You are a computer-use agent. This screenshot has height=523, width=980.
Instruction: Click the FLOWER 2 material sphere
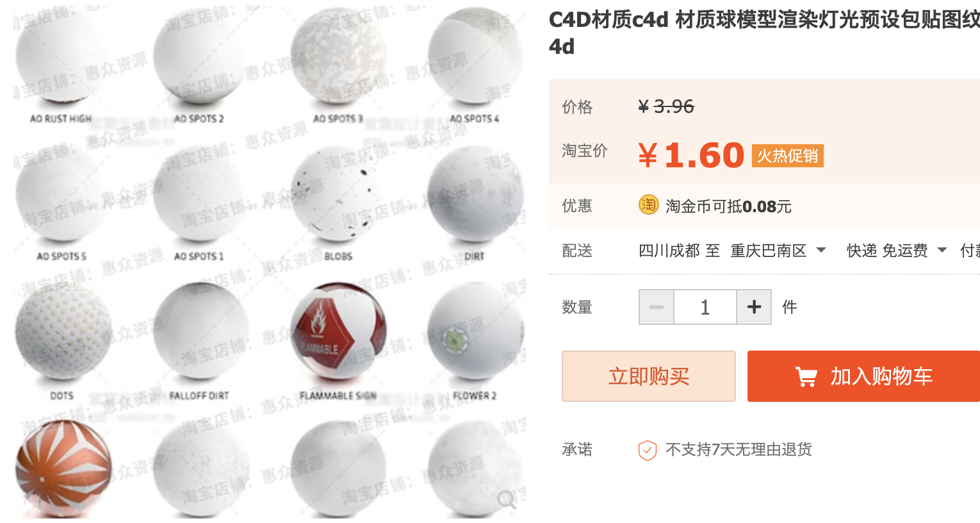pyautogui.click(x=475, y=331)
